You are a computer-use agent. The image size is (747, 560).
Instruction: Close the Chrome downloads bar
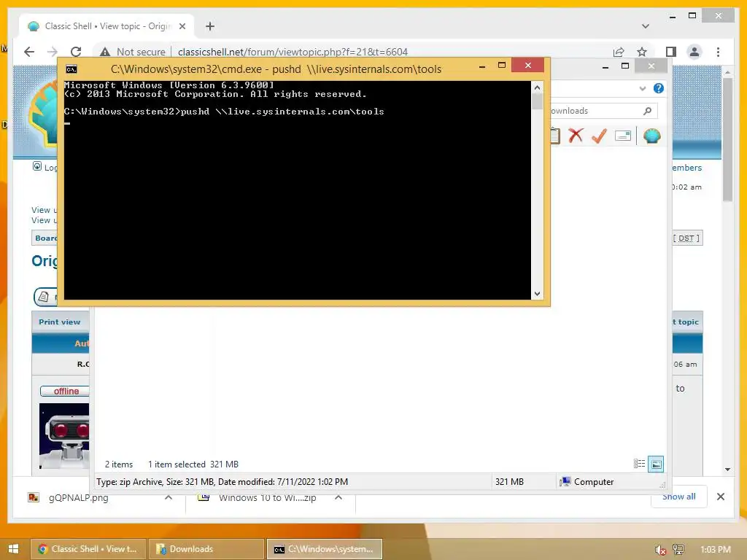point(720,497)
